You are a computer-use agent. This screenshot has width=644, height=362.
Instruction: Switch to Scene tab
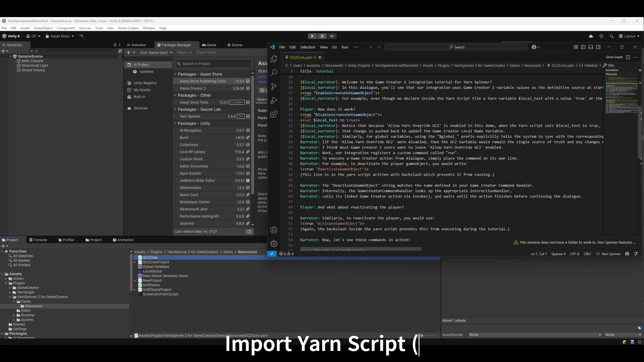pos(234,45)
